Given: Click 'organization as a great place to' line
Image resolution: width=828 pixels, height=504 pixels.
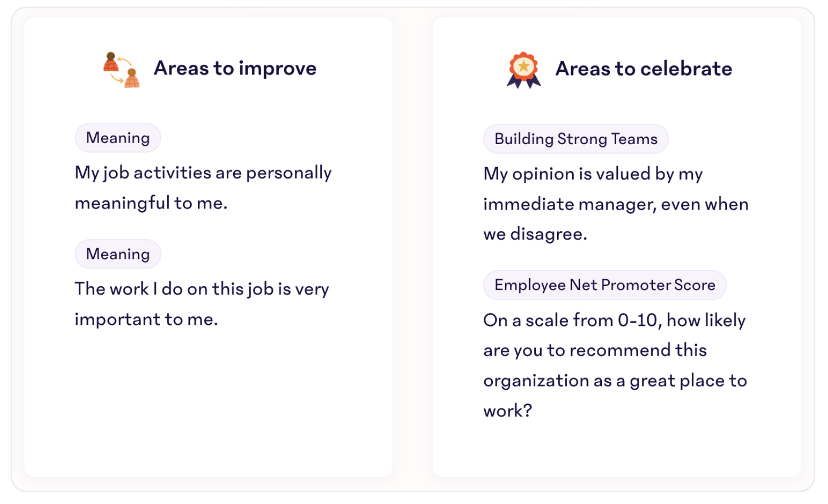Looking at the screenshot, I should [615, 381].
